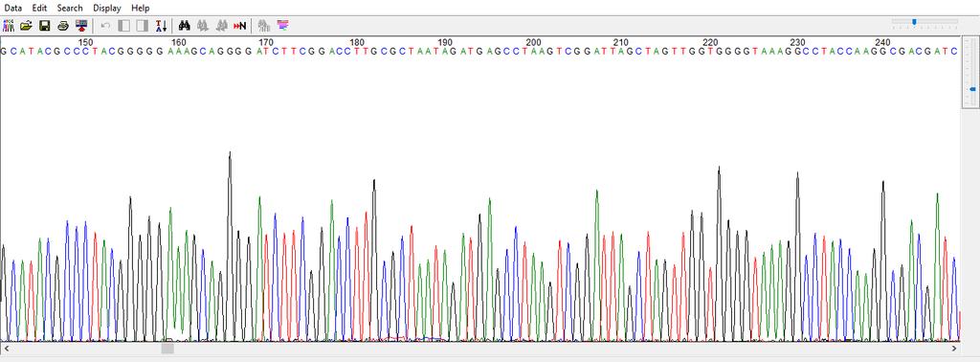Click position number 230 on the ruler

tap(798, 42)
